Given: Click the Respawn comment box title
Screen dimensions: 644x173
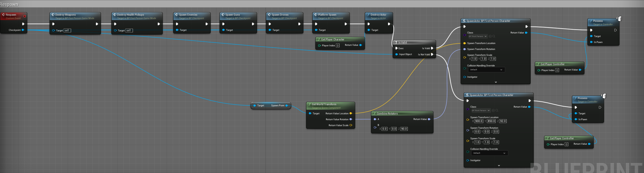Looking at the screenshot, I should coord(9,4).
